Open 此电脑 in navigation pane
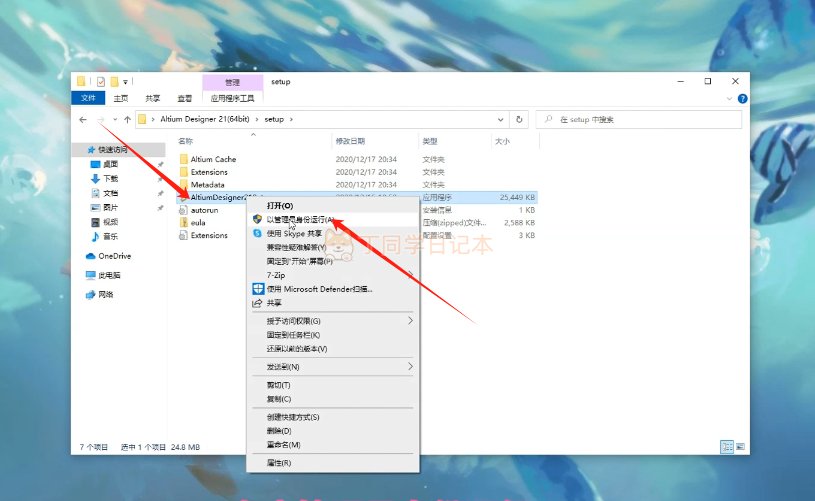 click(x=103, y=275)
